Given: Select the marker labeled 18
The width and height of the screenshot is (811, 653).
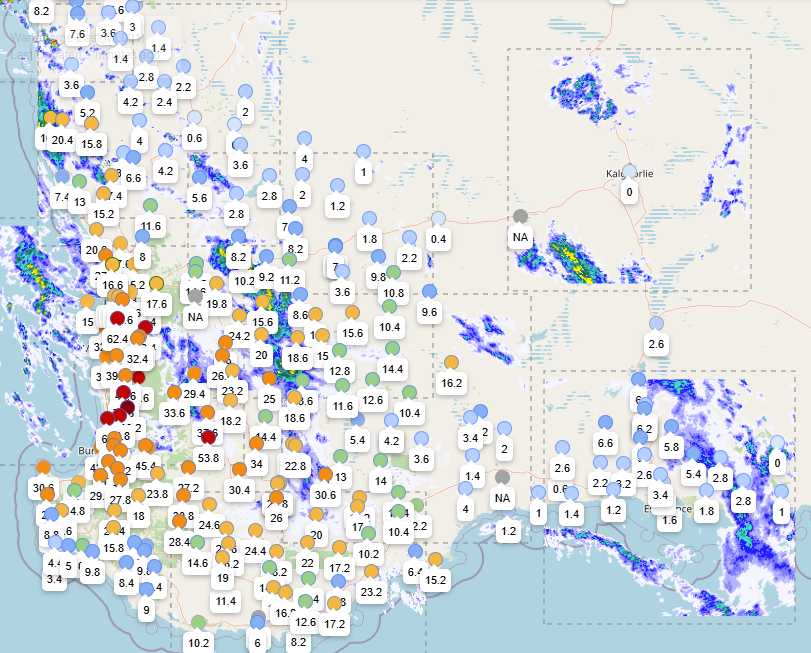Looking at the screenshot, I should pos(139,495).
